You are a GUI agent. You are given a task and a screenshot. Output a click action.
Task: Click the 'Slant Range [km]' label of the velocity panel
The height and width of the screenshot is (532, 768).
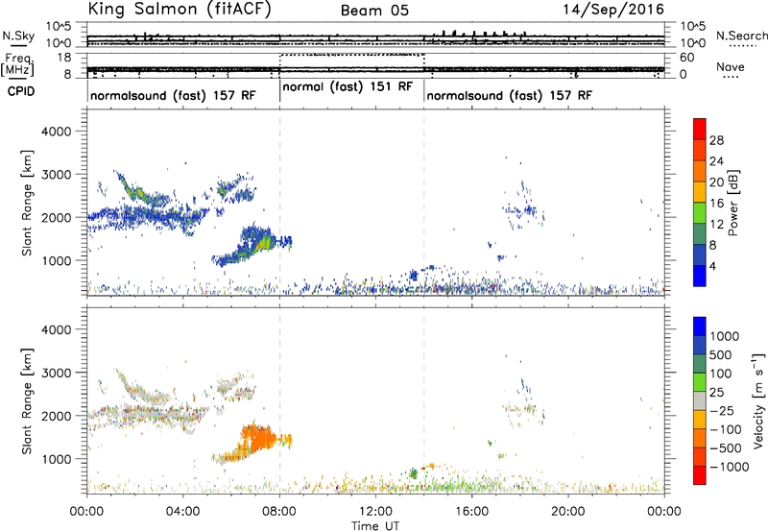coord(27,400)
